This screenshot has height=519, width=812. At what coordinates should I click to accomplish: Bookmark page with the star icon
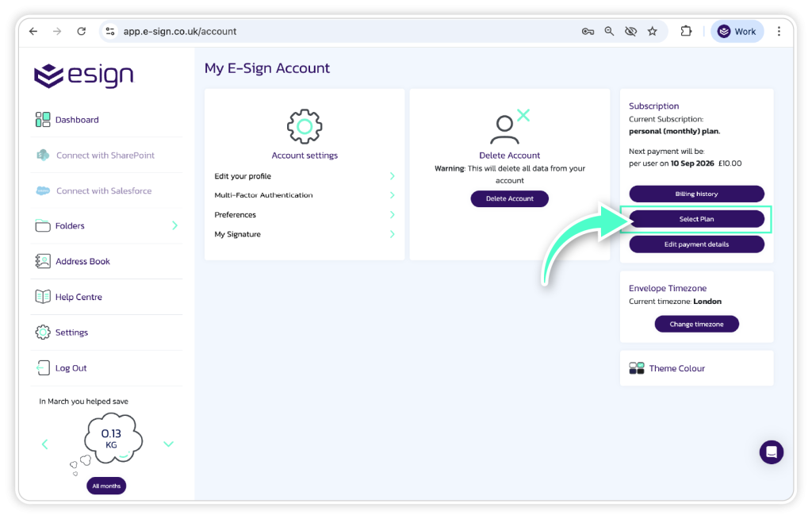pos(652,32)
